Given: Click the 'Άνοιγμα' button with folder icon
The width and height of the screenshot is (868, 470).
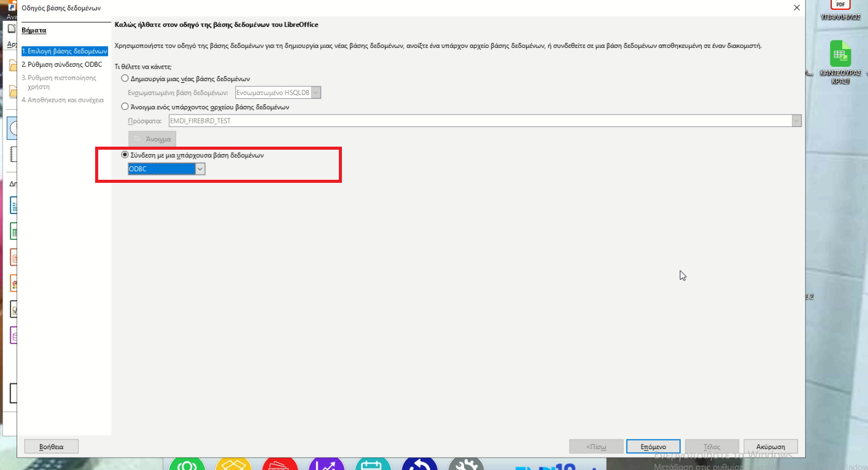Looking at the screenshot, I should [152, 139].
